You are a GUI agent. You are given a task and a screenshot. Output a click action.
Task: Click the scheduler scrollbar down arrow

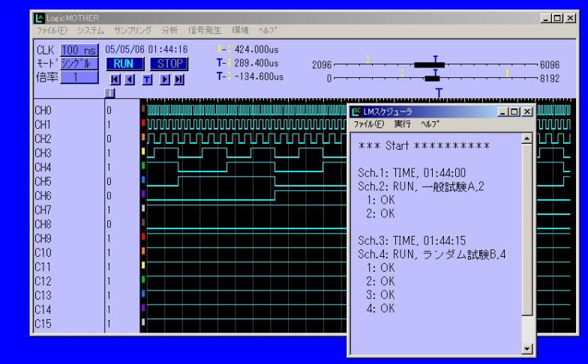point(526,349)
